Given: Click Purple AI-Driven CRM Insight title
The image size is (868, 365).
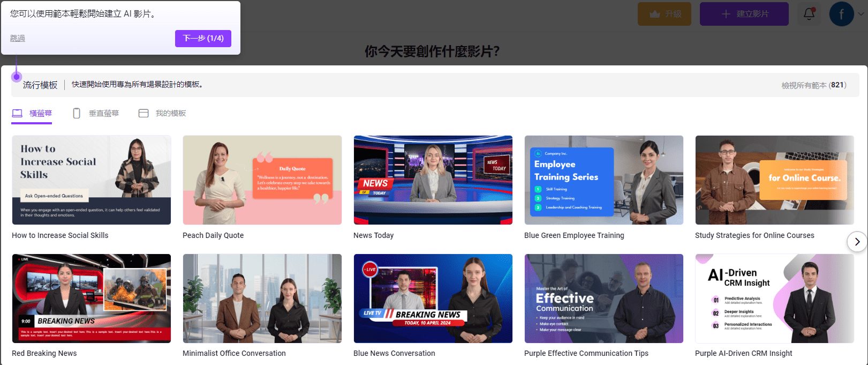Looking at the screenshot, I should [x=744, y=353].
